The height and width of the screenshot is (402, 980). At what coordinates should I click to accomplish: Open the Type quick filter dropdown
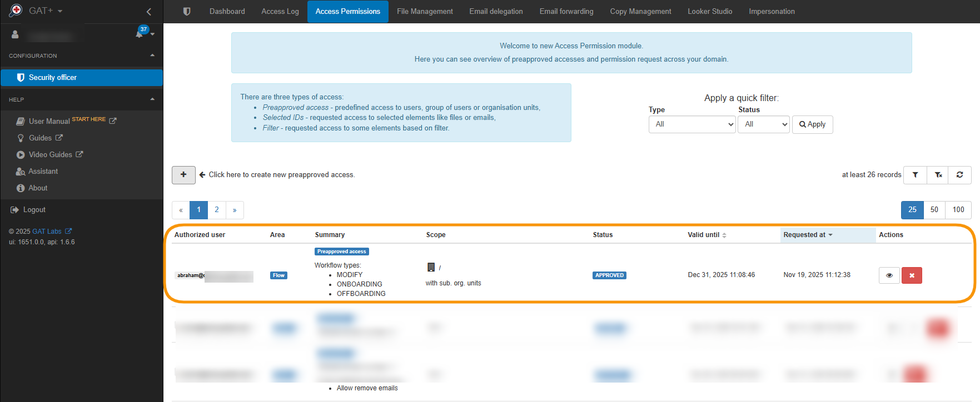pyautogui.click(x=692, y=124)
